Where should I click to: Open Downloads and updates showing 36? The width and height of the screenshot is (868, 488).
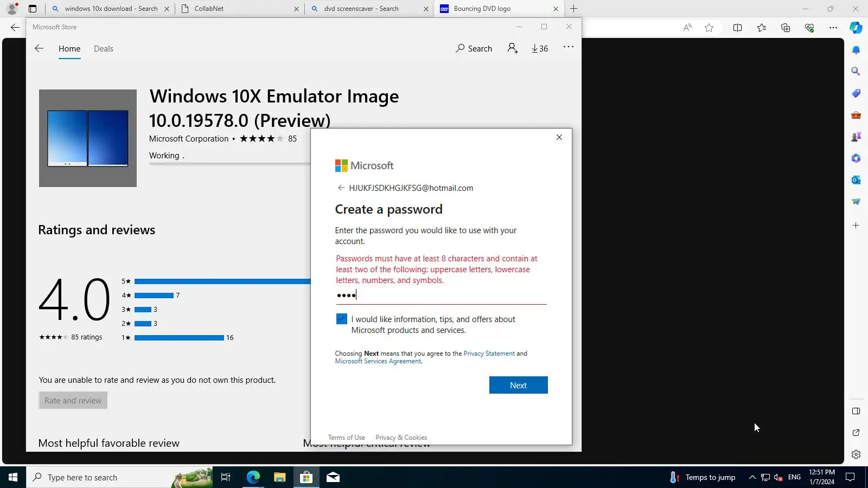click(540, 48)
